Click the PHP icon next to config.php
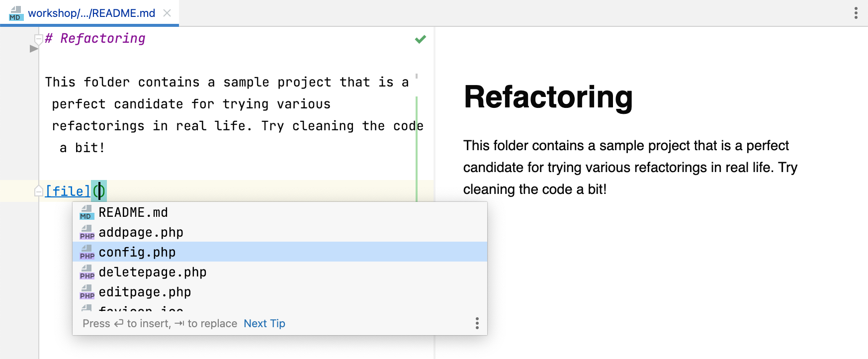 coord(87,253)
